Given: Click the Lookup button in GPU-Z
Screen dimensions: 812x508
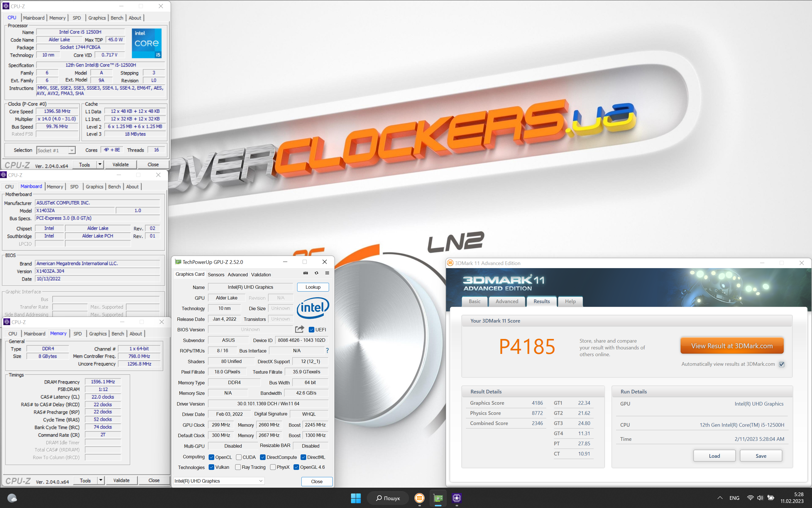Looking at the screenshot, I should point(313,287).
